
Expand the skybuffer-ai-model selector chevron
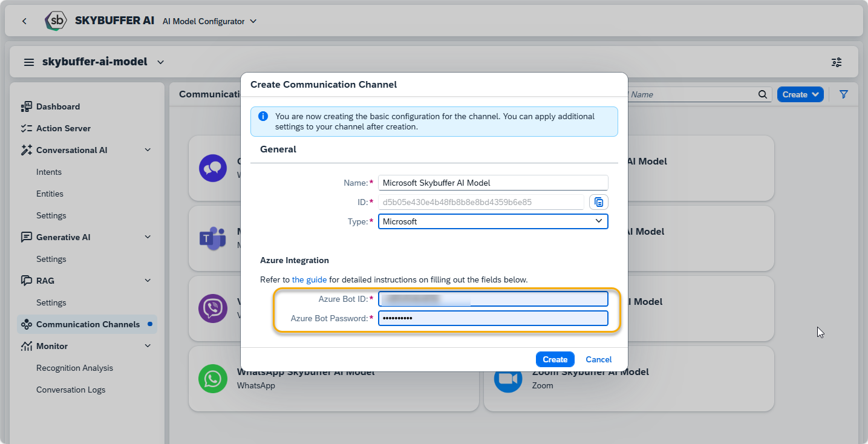point(160,62)
